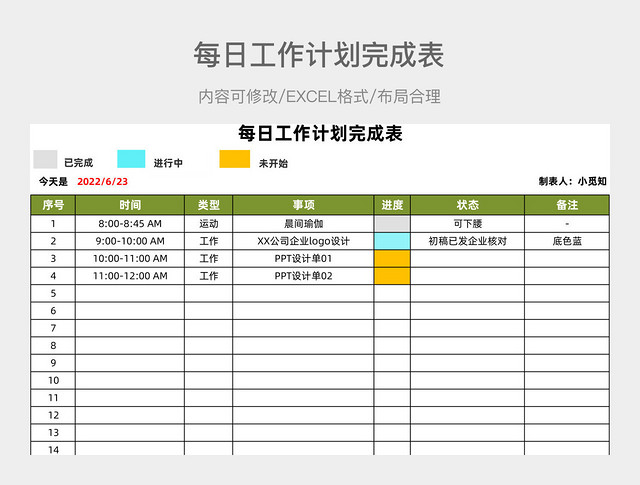This screenshot has width=640, height=485.
Task: Select orange progress cell in PPT设计单02 row
Action: [392, 276]
